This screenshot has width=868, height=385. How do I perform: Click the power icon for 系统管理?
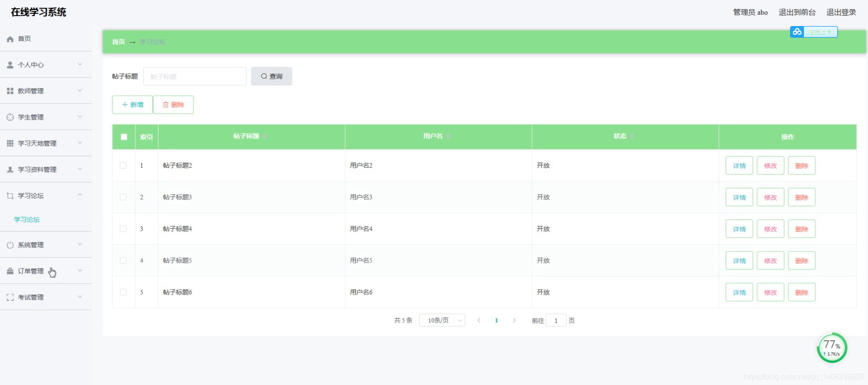click(x=10, y=245)
